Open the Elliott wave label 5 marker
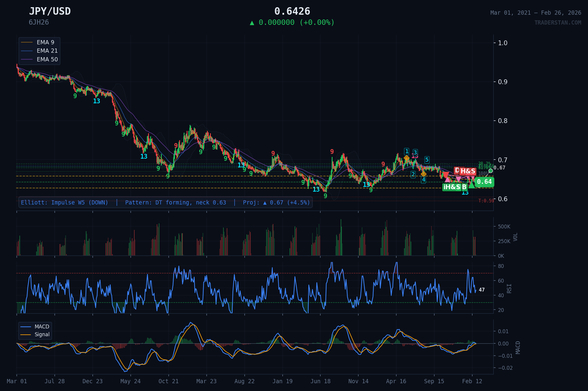 (427, 160)
